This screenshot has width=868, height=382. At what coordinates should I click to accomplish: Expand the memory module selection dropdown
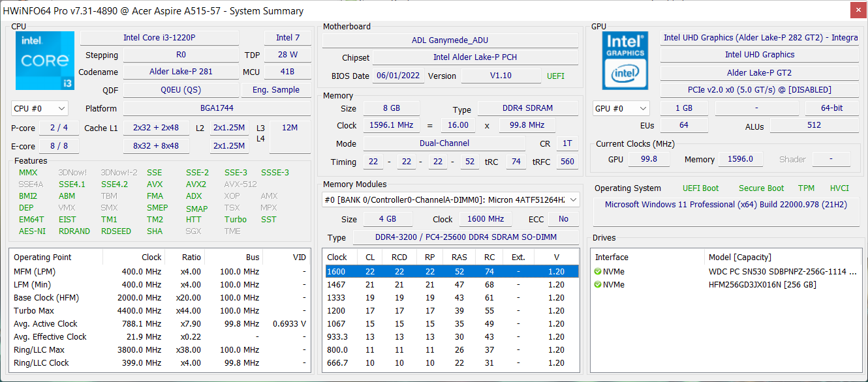click(573, 200)
